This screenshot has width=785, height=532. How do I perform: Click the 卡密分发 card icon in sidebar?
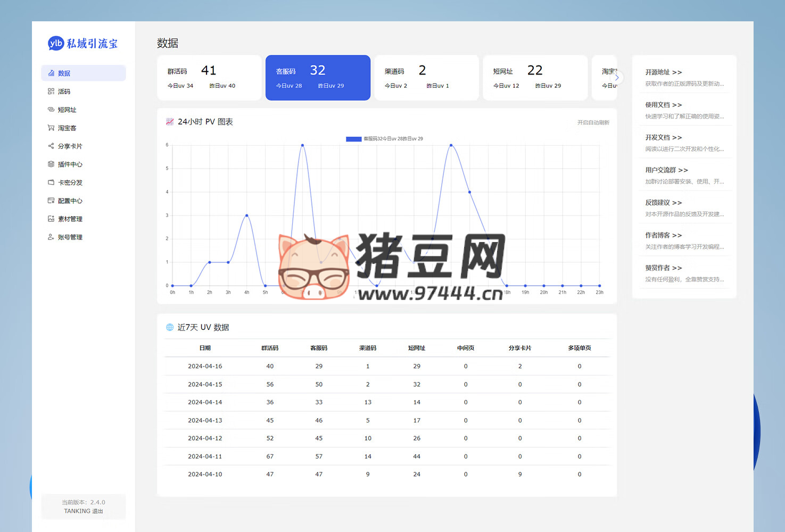51,182
